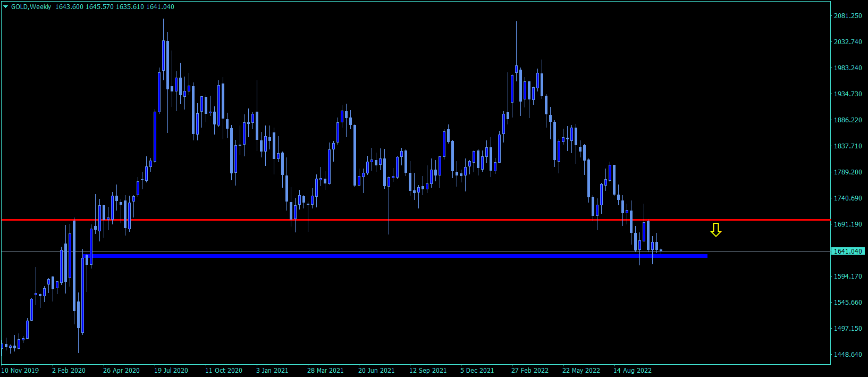This screenshot has width=868, height=377.
Task: Click price scale value 2081.250
Action: point(848,16)
